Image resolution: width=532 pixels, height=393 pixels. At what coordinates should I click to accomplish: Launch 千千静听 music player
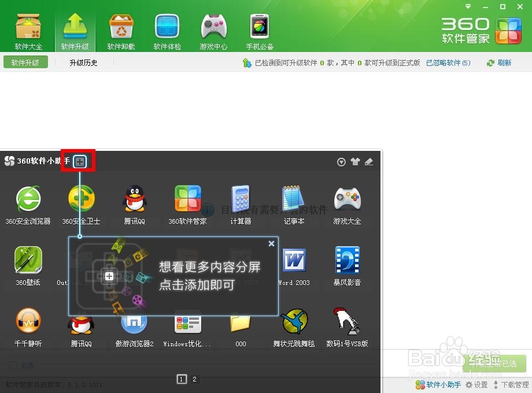point(28,328)
